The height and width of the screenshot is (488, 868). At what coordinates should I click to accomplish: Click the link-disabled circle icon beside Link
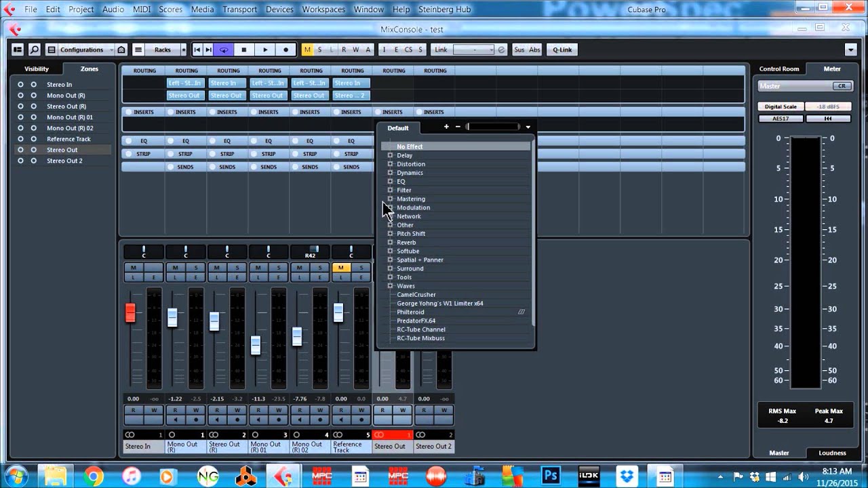(x=501, y=49)
